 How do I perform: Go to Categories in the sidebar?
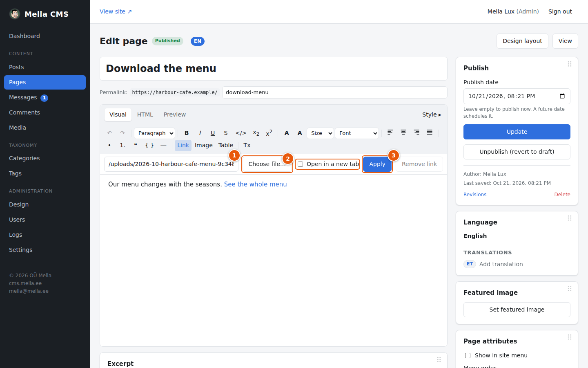45,158
